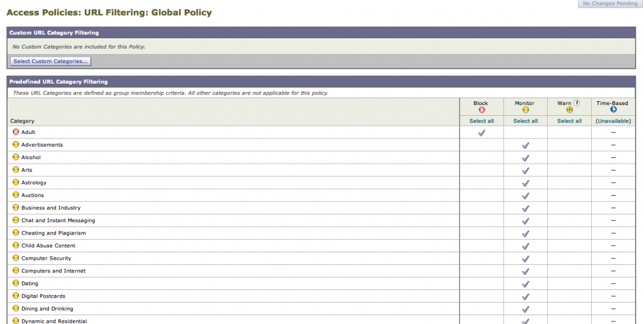The width and height of the screenshot is (644, 324).
Task: Click the Warn help question mark icon
Action: tap(576, 103)
